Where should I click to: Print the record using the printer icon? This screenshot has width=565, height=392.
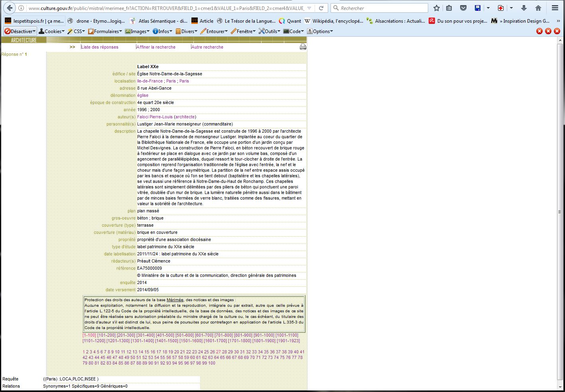click(x=303, y=47)
